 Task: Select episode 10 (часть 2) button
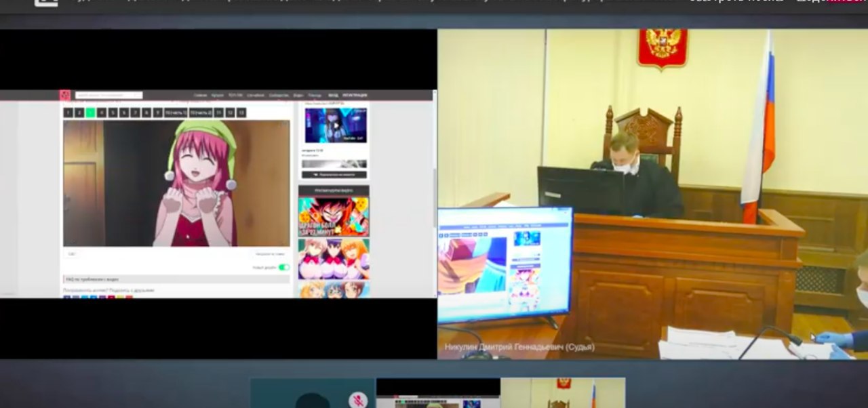click(201, 113)
